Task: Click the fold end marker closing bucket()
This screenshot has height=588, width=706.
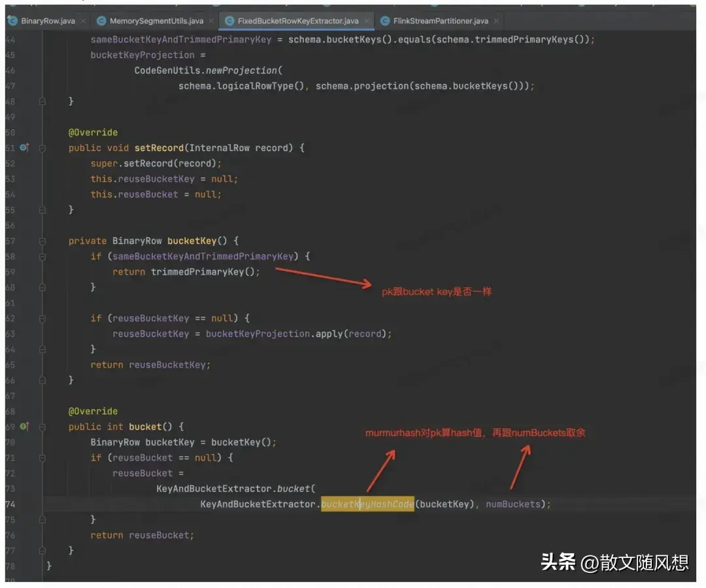Action: pyautogui.click(x=42, y=551)
